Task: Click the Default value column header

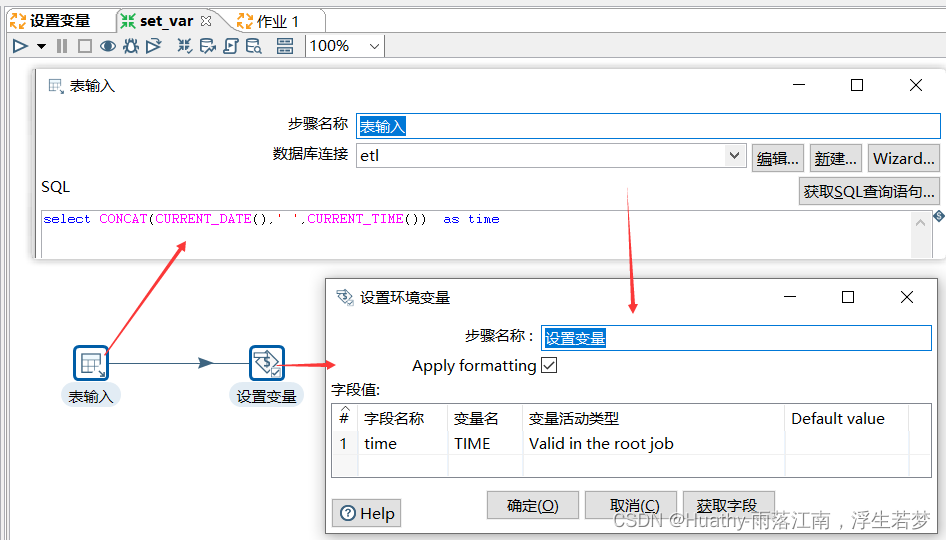Action: coord(847,418)
